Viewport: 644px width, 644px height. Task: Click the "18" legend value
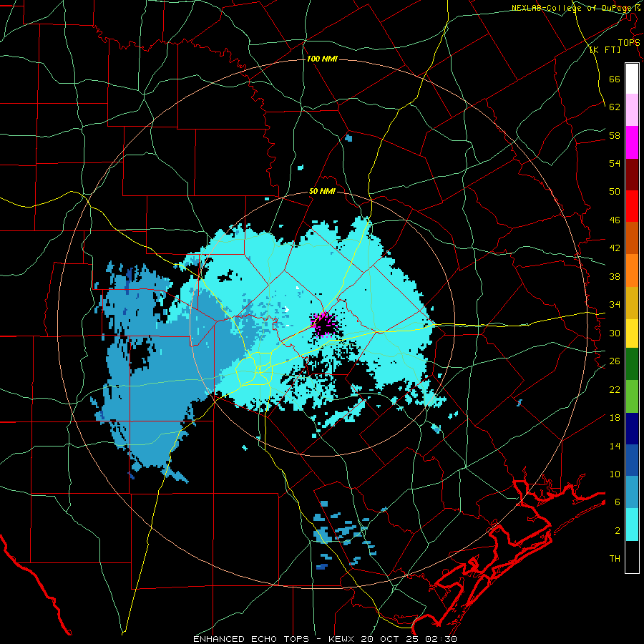pyautogui.click(x=615, y=418)
